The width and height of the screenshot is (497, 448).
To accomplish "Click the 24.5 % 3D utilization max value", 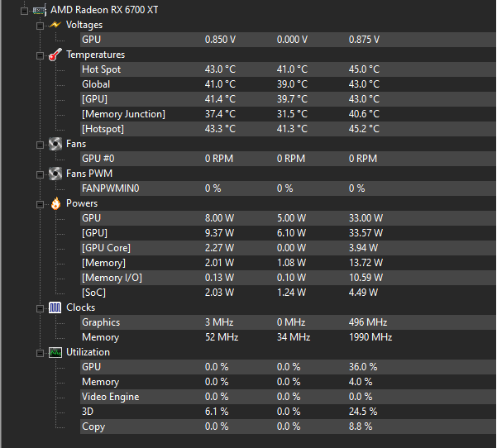I will click(x=363, y=412).
